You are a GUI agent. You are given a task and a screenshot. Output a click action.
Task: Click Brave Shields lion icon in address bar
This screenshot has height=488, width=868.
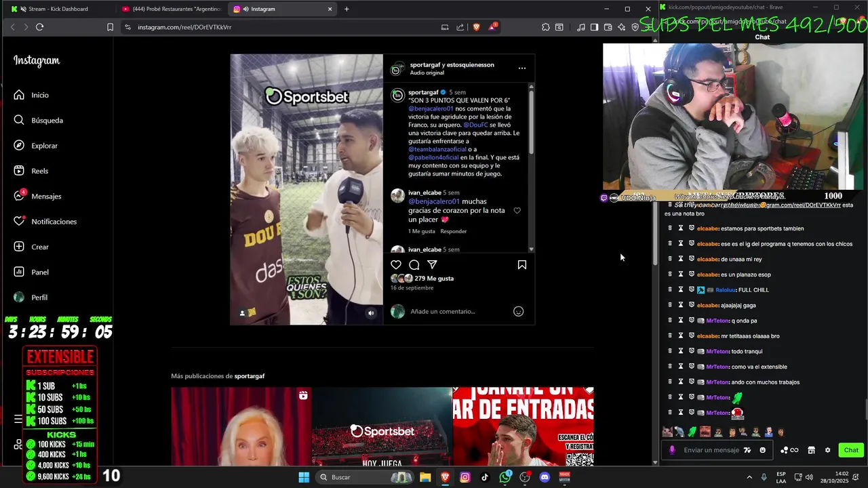coord(476,27)
